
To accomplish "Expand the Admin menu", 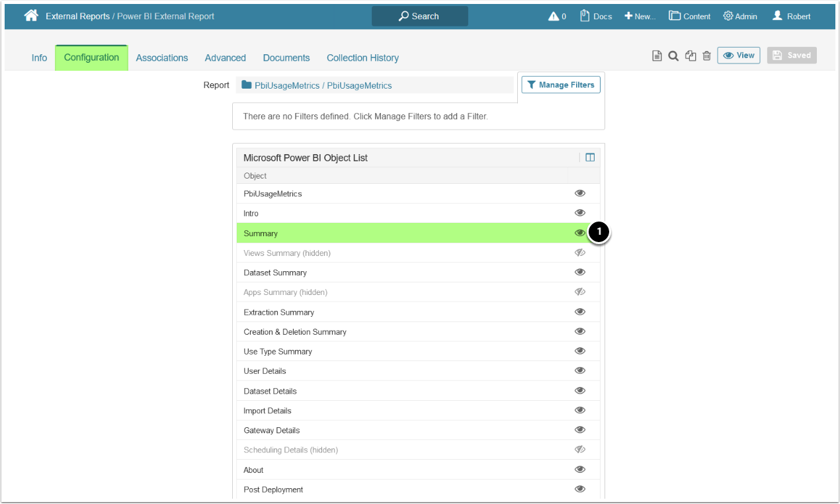I will click(x=740, y=16).
